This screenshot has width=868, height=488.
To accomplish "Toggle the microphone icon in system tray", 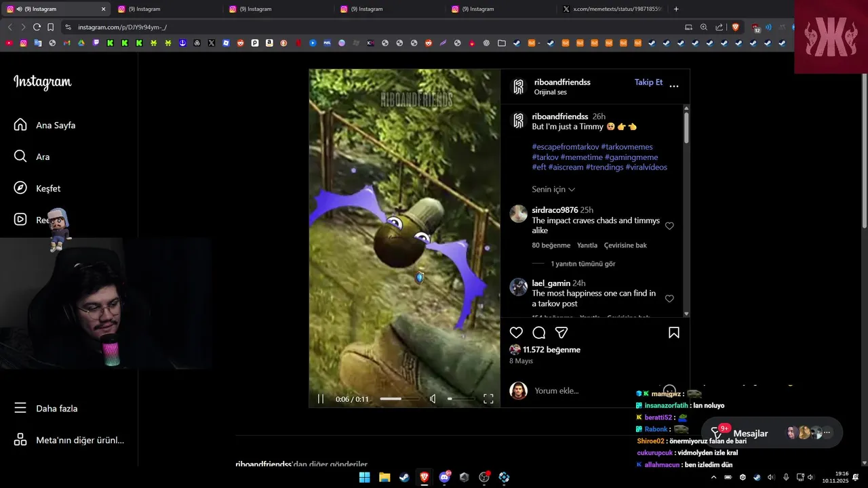I will (x=786, y=477).
